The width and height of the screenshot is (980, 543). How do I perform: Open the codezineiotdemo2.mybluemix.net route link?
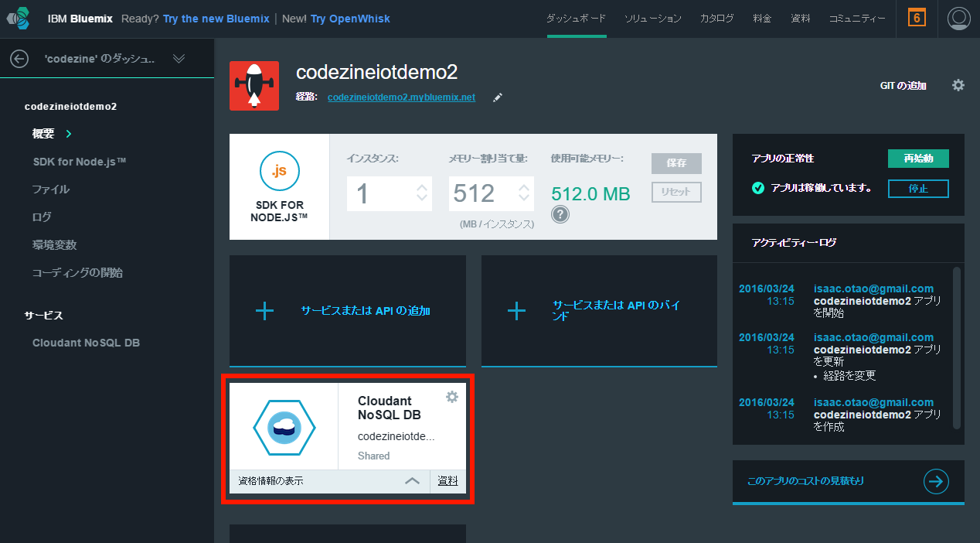tap(401, 97)
